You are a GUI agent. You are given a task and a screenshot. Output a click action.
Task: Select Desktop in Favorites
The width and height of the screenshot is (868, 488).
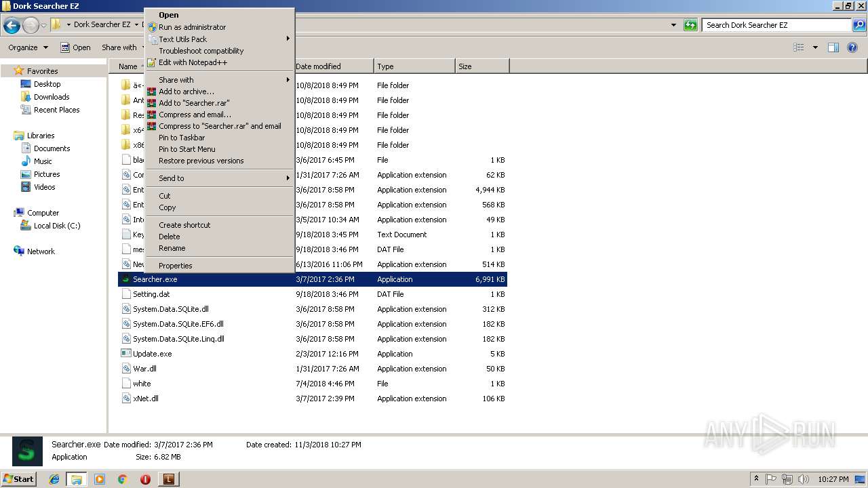point(47,84)
